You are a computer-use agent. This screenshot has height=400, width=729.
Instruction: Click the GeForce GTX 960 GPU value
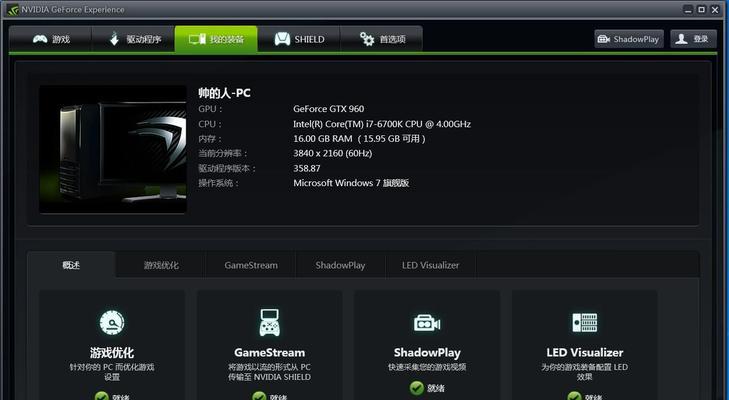[x=329, y=109]
